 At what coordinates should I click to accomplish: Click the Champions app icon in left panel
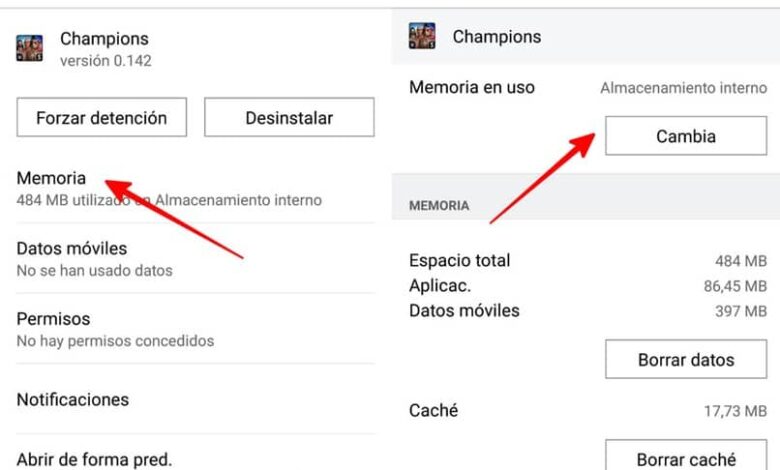coord(30,49)
